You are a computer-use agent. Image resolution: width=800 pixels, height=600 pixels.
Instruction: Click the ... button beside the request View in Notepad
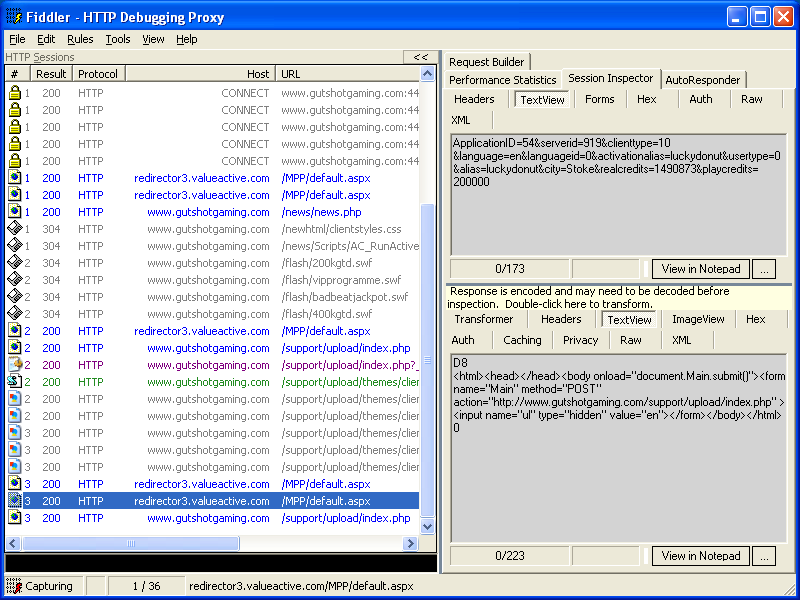point(764,269)
